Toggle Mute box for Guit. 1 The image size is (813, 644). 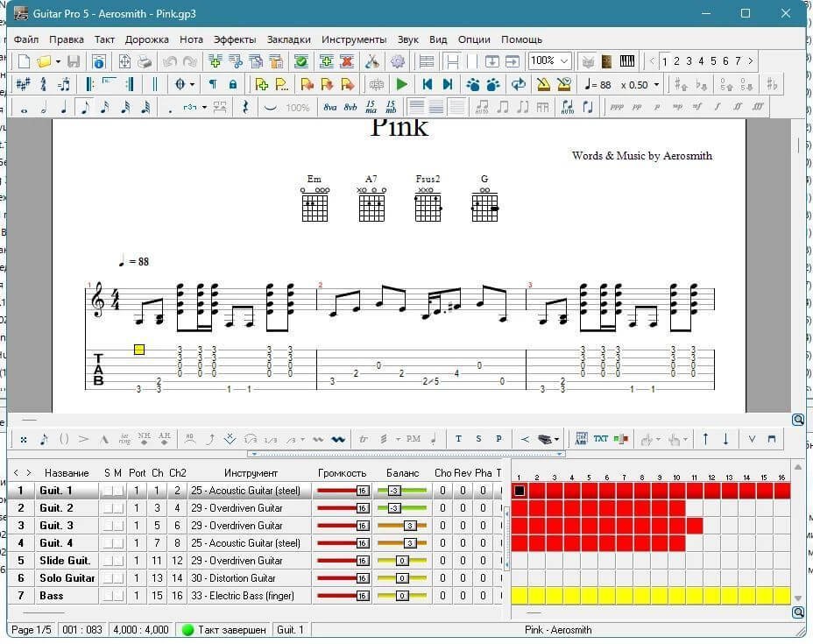[118, 491]
